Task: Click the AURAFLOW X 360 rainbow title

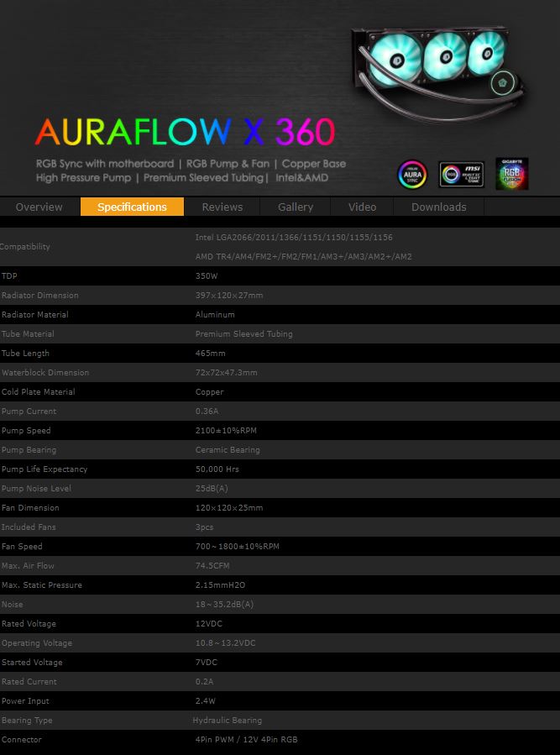Action: tap(185, 132)
